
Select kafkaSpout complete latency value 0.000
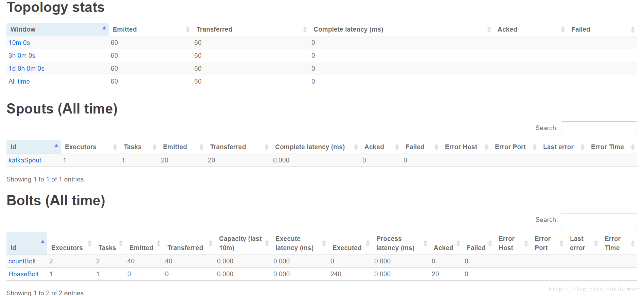(281, 160)
